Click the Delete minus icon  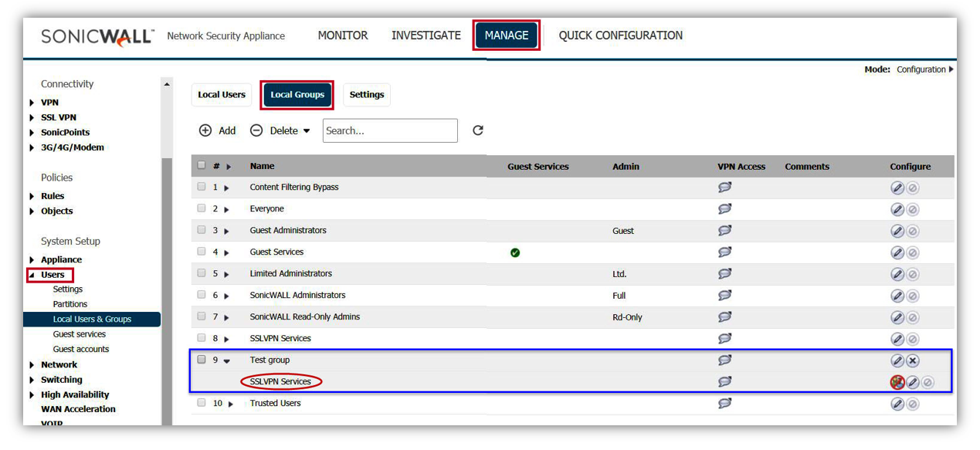[256, 130]
